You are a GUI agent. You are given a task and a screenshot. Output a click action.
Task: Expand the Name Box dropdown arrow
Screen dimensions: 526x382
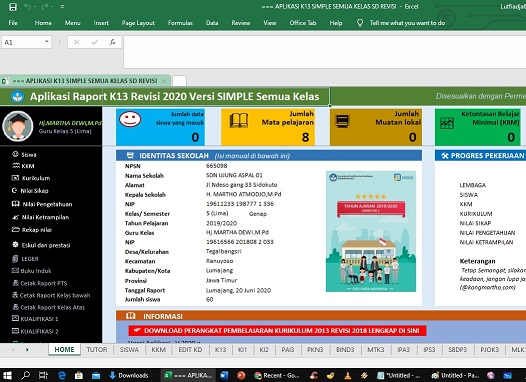(47, 42)
